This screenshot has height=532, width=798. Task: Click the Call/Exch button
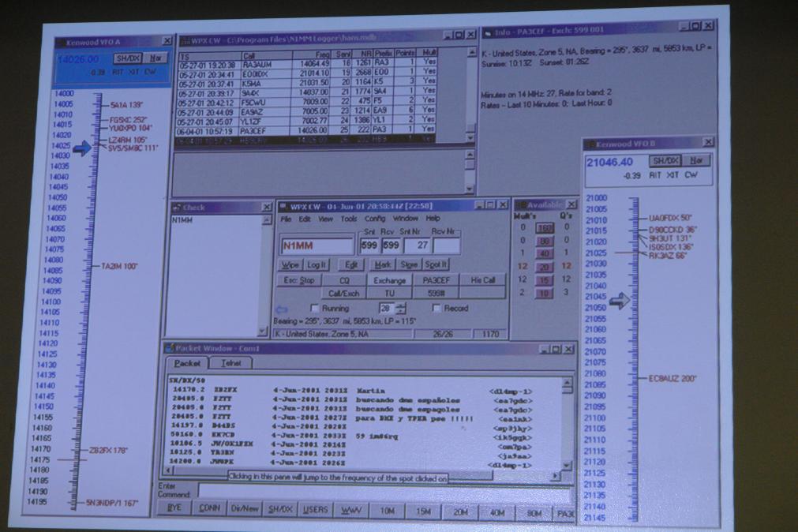344,294
